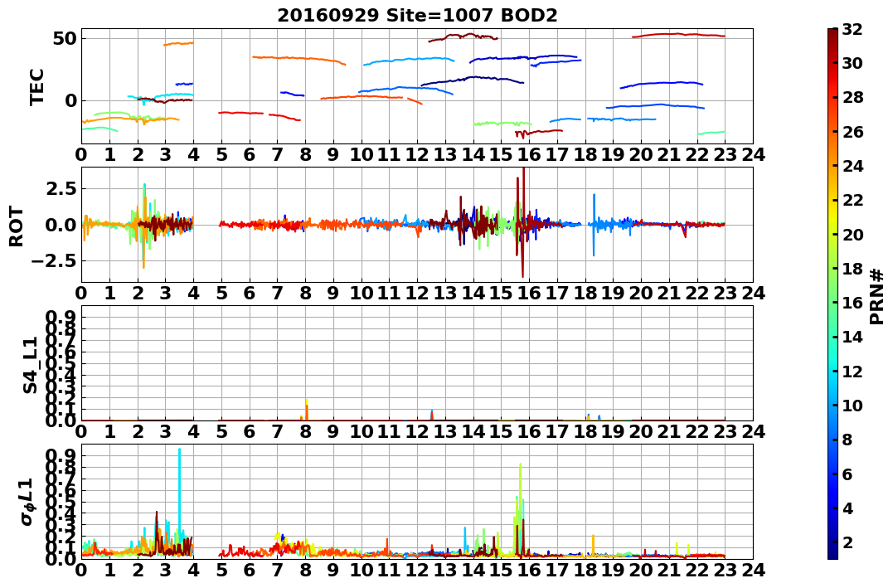Click the '4' tick on the colorbar
This screenshot has height=588, width=893.
tap(847, 508)
